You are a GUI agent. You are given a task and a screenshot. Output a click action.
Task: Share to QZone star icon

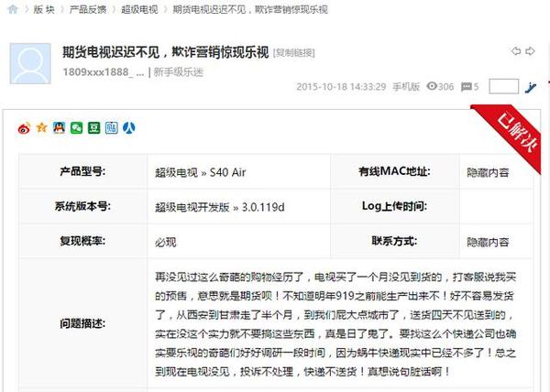(x=42, y=127)
